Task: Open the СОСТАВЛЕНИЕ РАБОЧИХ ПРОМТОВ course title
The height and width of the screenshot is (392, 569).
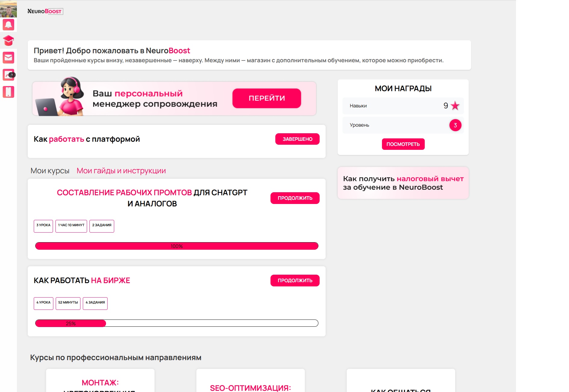Action: [152, 198]
